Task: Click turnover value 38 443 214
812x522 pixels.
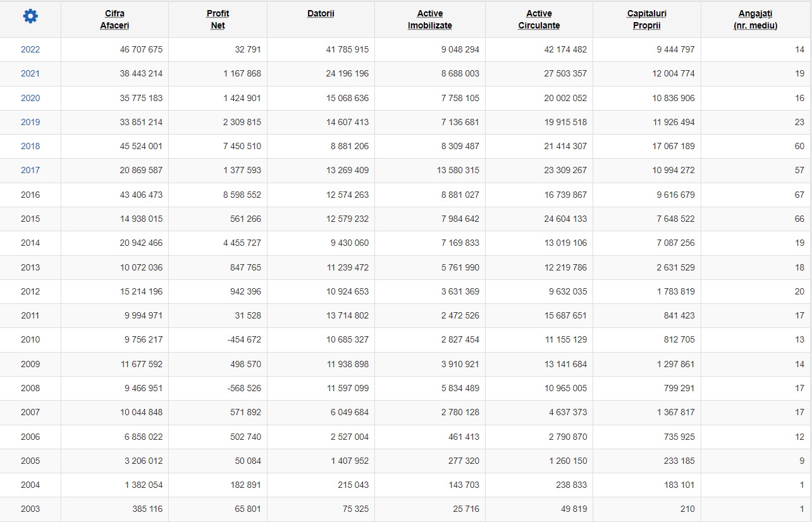Action: (141, 73)
